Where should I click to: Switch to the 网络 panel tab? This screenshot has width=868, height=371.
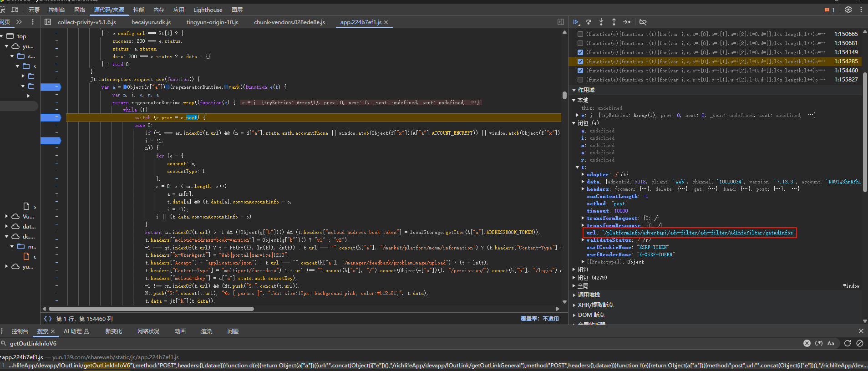tap(80, 10)
